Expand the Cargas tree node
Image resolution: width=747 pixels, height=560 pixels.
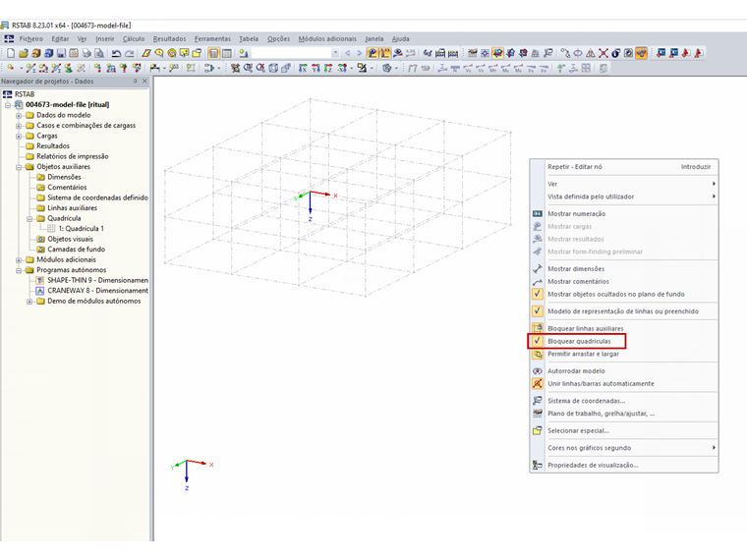pos(19,137)
